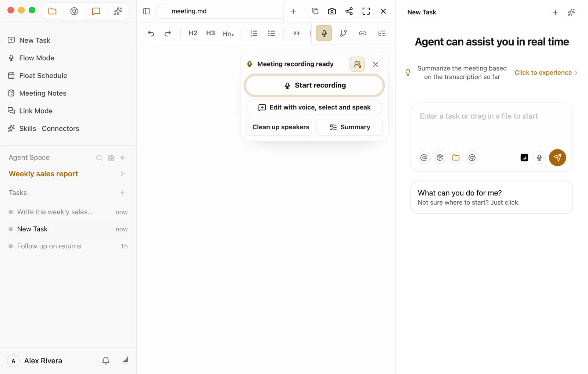The image size is (588, 374).
Task: Add a new tab next to meeting.md
Action: click(x=293, y=11)
